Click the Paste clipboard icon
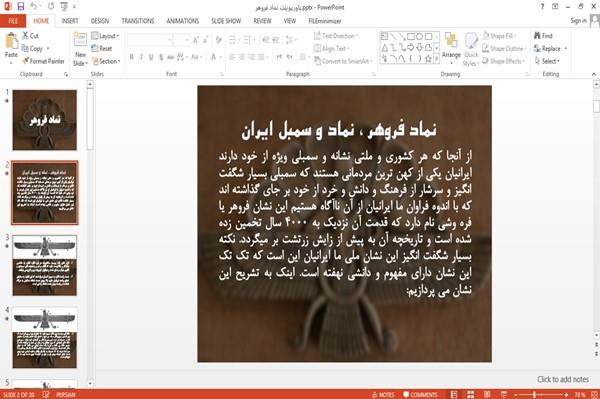This screenshot has height=399, width=600. pos(11,46)
